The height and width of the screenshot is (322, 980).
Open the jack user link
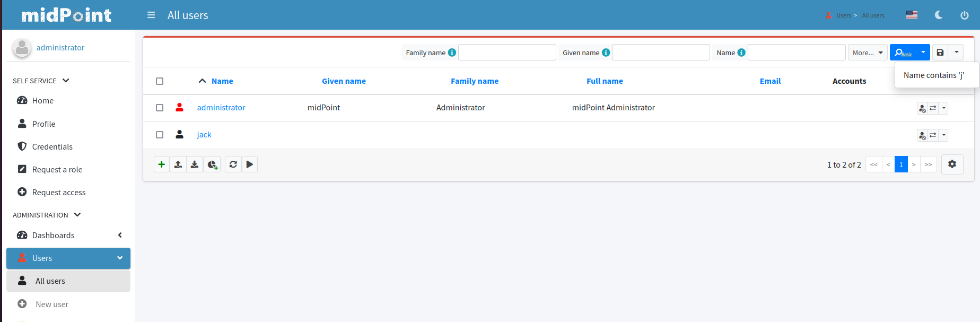tap(204, 135)
